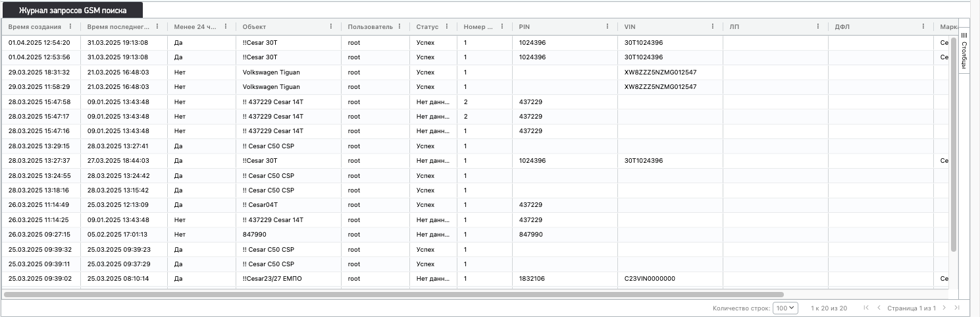Select the 'Журнал запросов GSM поиска' tab
Image resolution: width=980 pixels, height=317 pixels.
72,11
